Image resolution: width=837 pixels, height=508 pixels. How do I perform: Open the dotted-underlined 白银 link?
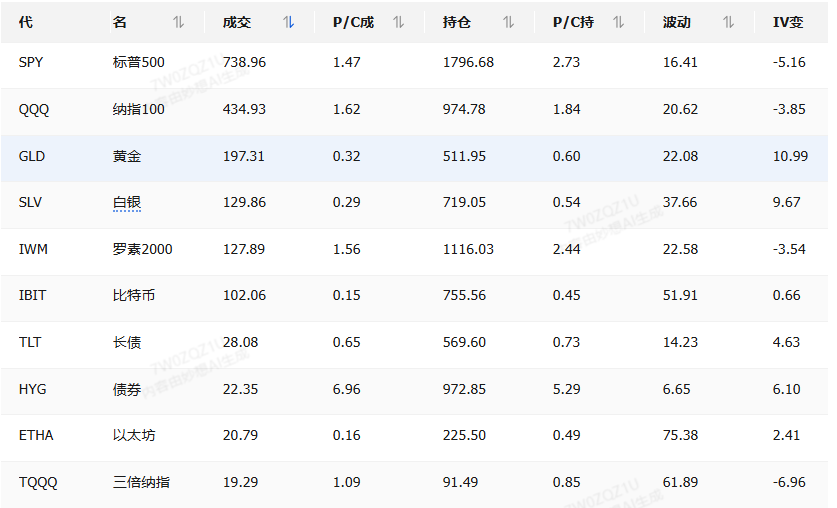pyautogui.click(x=127, y=203)
